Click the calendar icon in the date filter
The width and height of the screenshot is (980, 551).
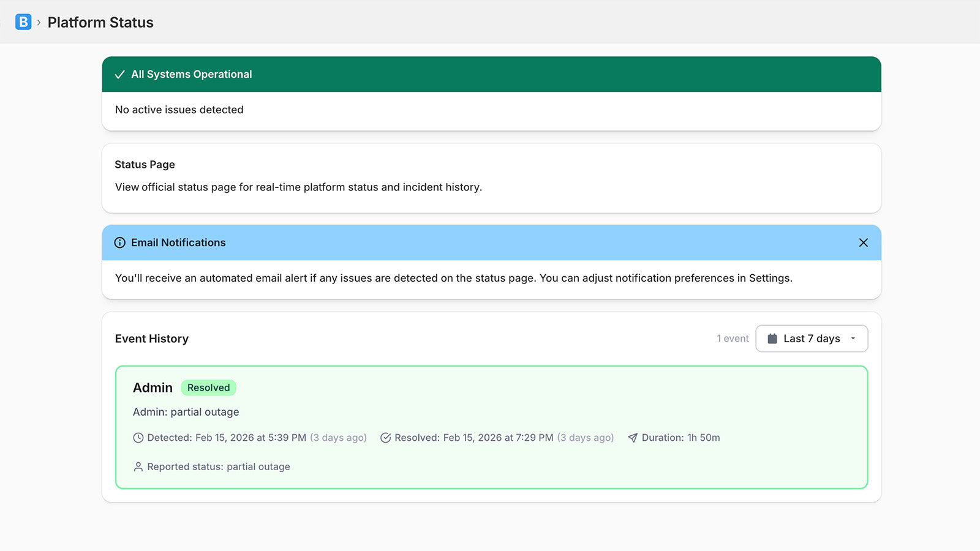pyautogui.click(x=772, y=339)
